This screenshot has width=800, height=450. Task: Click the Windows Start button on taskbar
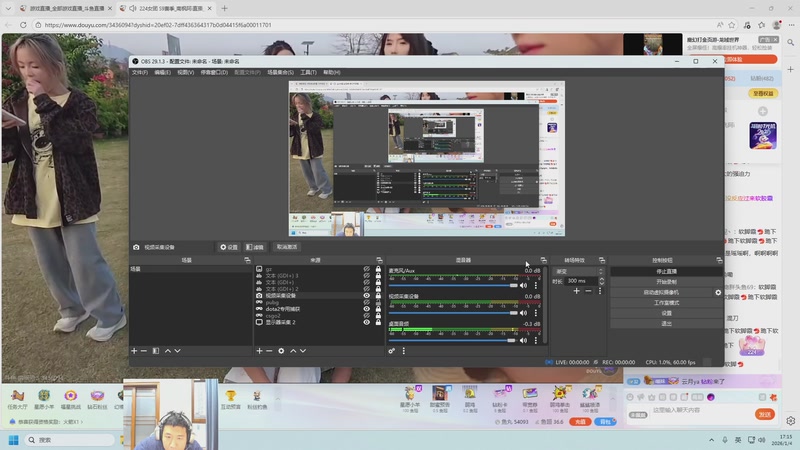click(x=14, y=440)
